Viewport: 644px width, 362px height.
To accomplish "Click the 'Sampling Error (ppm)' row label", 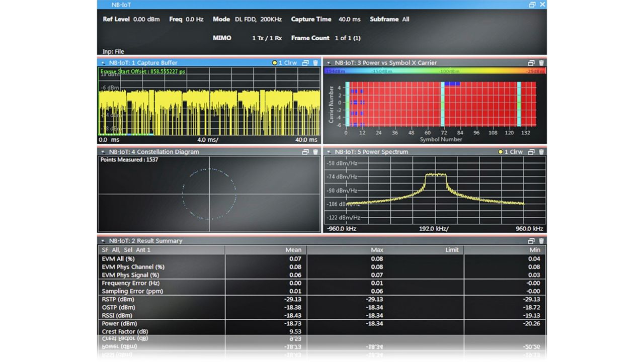I will [x=132, y=291].
